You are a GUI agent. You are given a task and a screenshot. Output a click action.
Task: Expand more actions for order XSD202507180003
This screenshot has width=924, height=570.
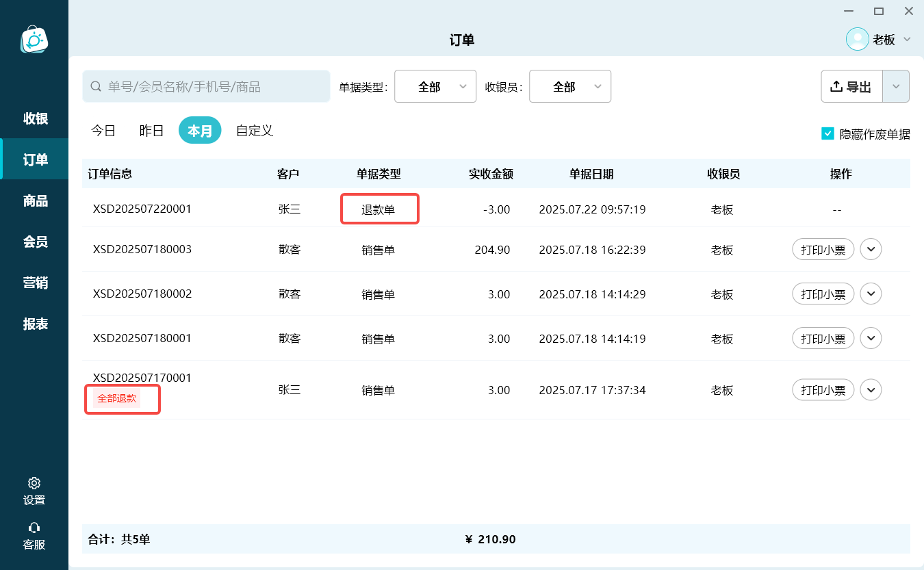point(871,249)
